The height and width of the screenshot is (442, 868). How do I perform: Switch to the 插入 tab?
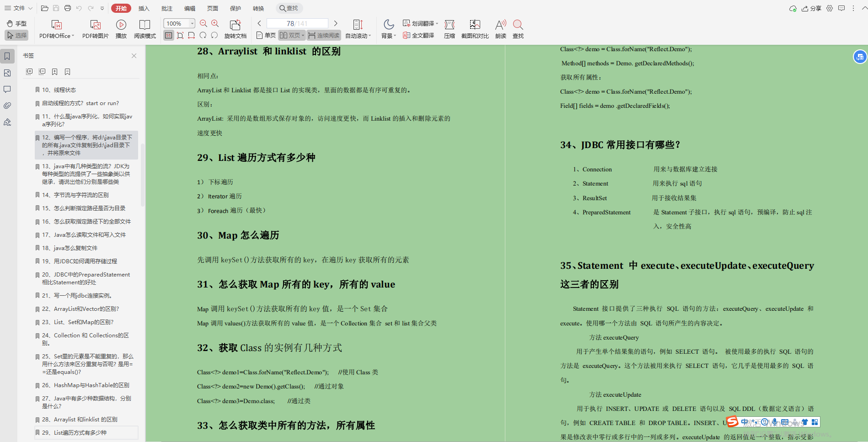pyautogui.click(x=144, y=8)
